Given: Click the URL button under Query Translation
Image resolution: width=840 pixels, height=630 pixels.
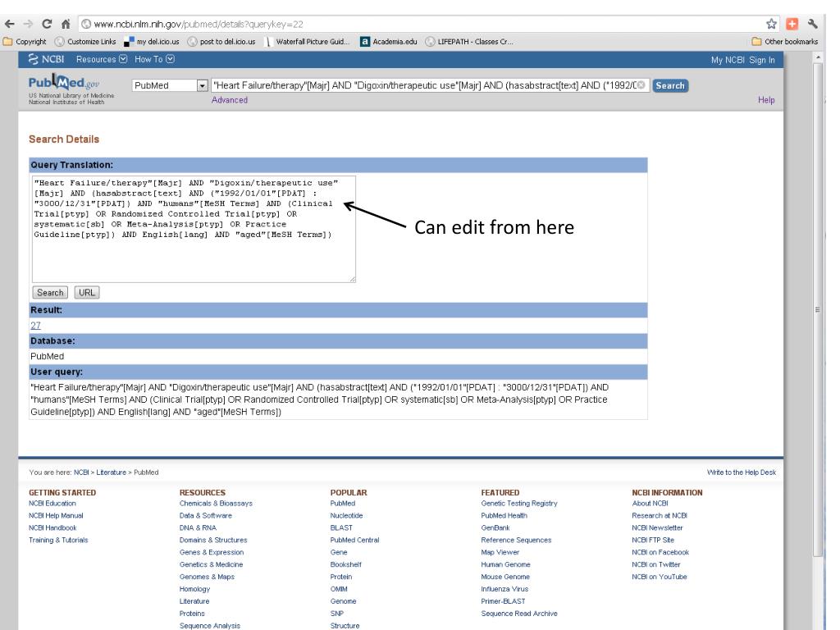Looking at the screenshot, I should point(86,291).
